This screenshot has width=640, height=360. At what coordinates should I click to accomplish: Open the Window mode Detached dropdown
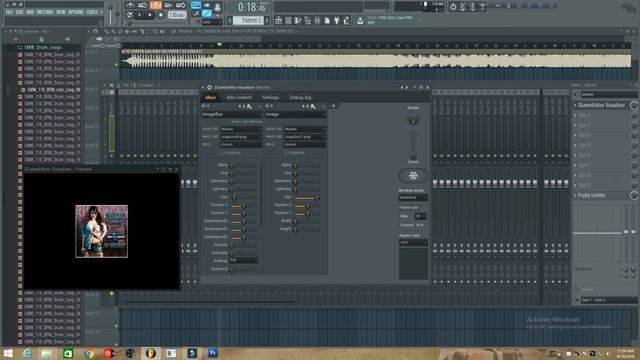coord(413,198)
